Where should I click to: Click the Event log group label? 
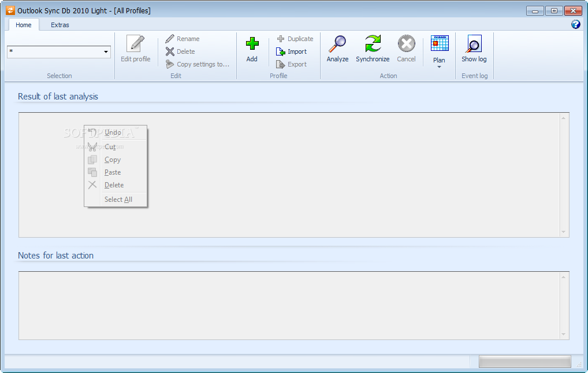coord(474,76)
